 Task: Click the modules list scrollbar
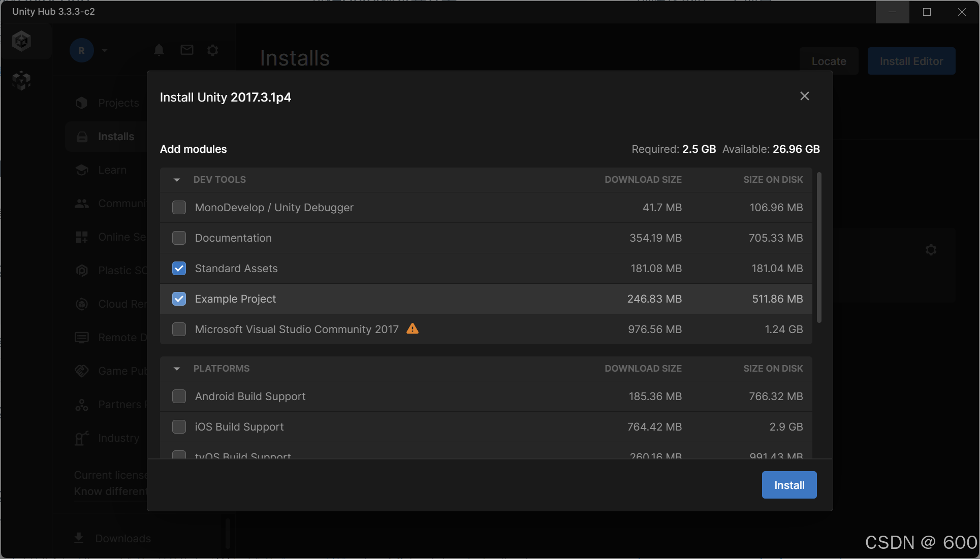(819, 247)
